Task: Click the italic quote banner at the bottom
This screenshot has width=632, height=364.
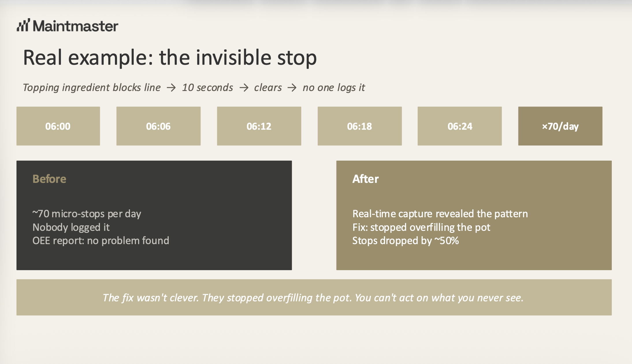Action: pos(314,297)
